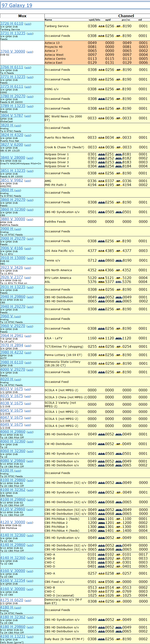Open frequency link 4033 V 1675
The height and width of the screenshot is (644, 150).
click(x=12, y=389)
